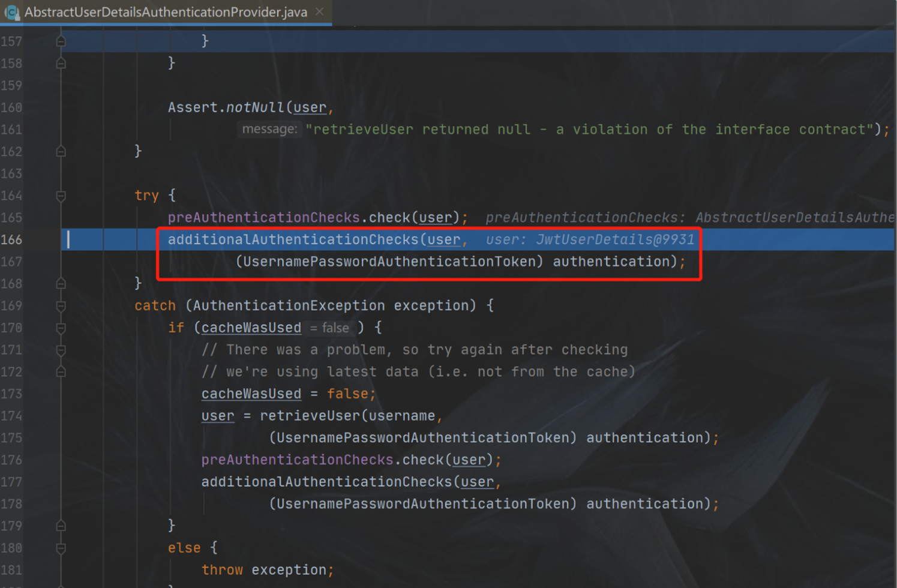
Task: Collapse the catch block at line 169
Action: coord(61,306)
